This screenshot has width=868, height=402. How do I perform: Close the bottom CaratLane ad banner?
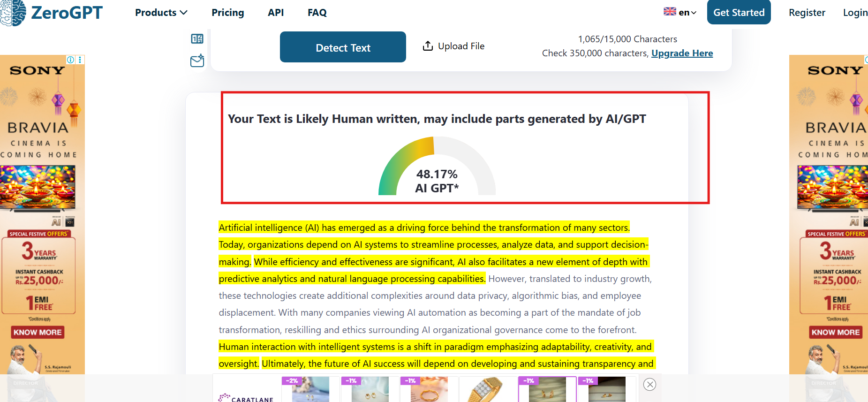pyautogui.click(x=649, y=385)
